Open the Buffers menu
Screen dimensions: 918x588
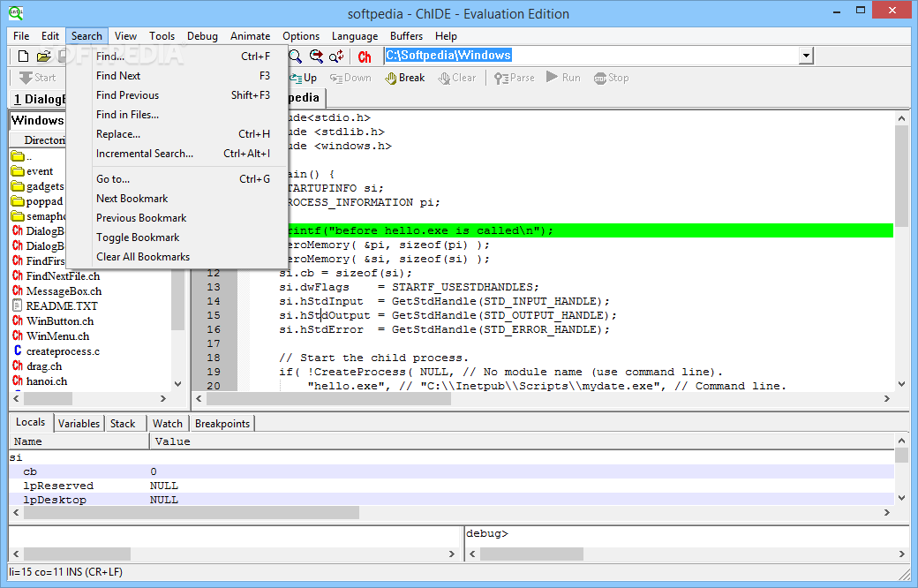point(406,35)
